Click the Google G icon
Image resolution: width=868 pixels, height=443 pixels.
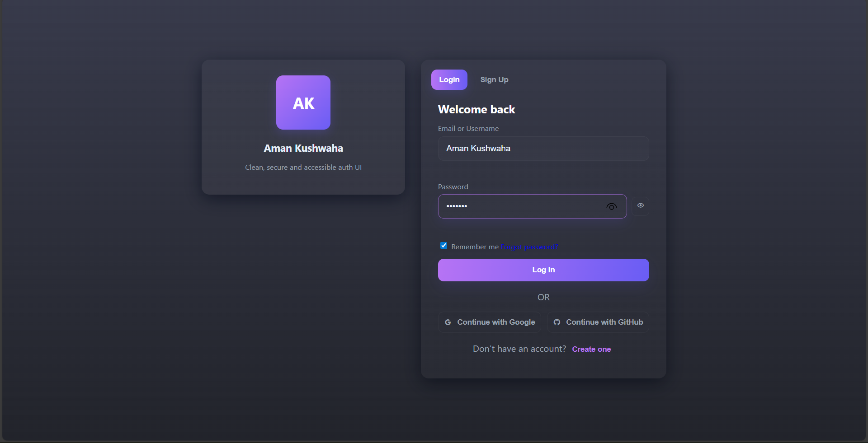pos(448,322)
